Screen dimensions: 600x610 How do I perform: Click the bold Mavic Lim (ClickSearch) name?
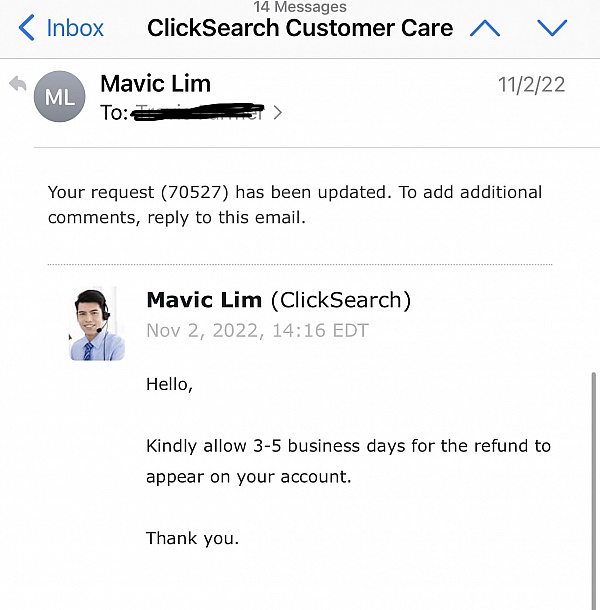[x=278, y=300]
